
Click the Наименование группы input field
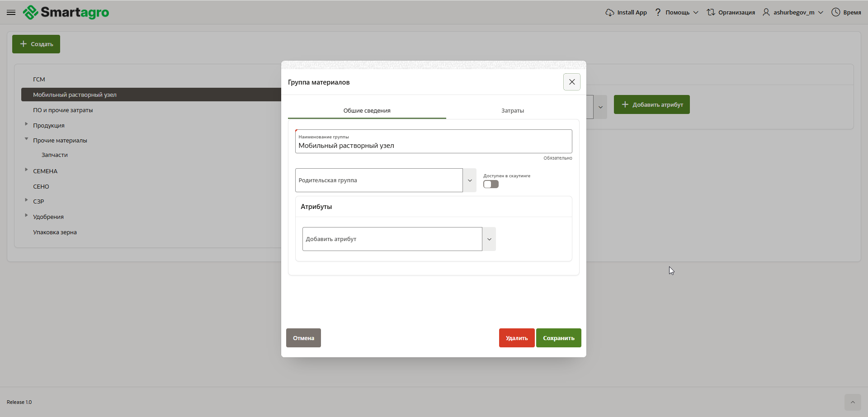[x=433, y=146]
